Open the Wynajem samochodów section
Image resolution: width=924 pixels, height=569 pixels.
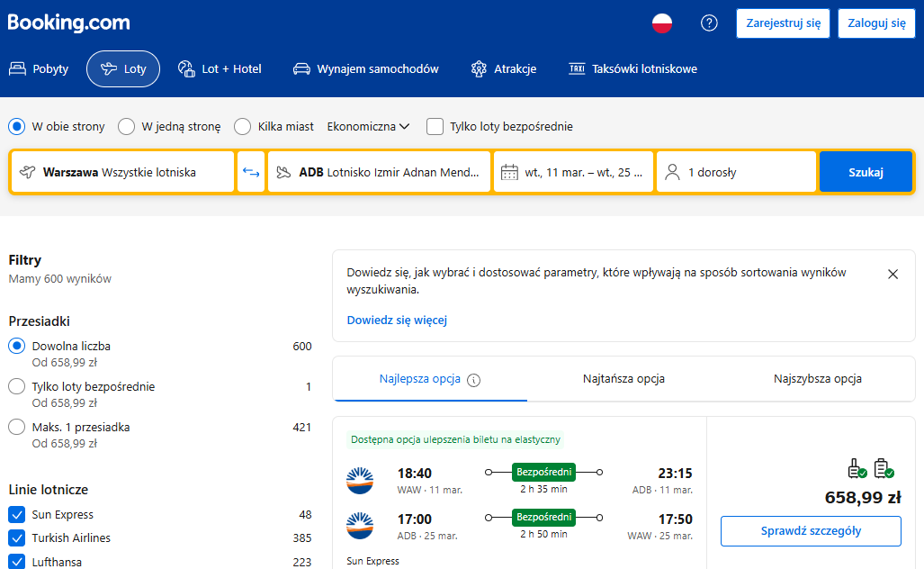click(x=366, y=69)
